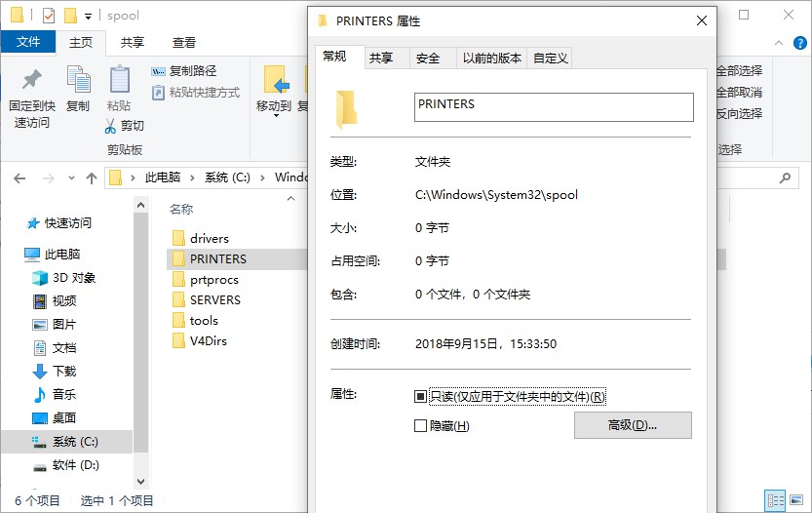The width and height of the screenshot is (812, 513).
Task: Click 反向选择 in the ribbon
Action: point(740,114)
